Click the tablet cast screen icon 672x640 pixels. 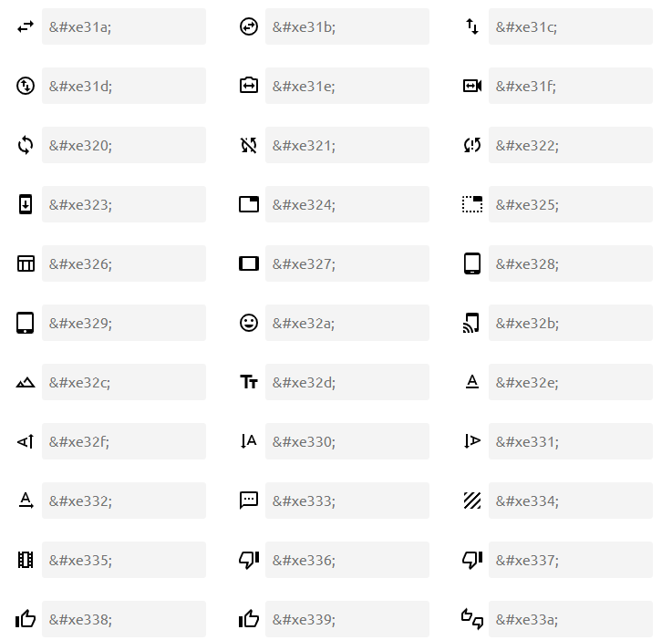[471, 323]
